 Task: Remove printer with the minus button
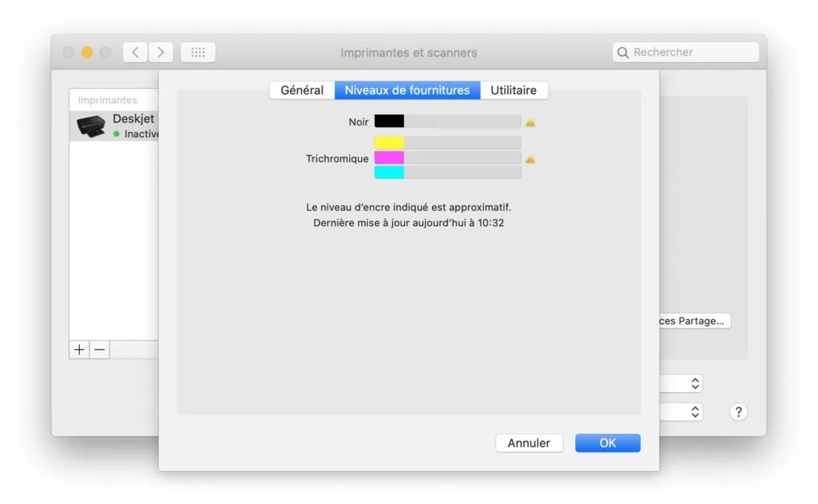pyautogui.click(x=100, y=350)
